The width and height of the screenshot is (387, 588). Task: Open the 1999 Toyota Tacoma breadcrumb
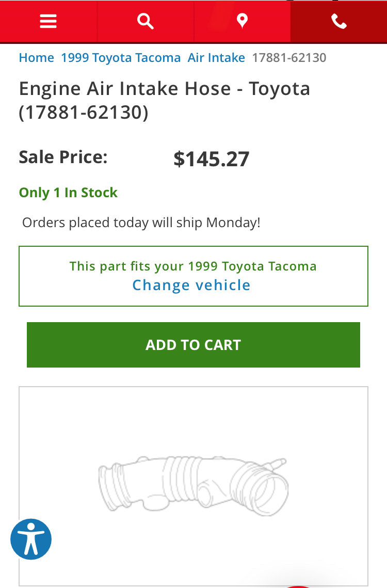pos(121,58)
